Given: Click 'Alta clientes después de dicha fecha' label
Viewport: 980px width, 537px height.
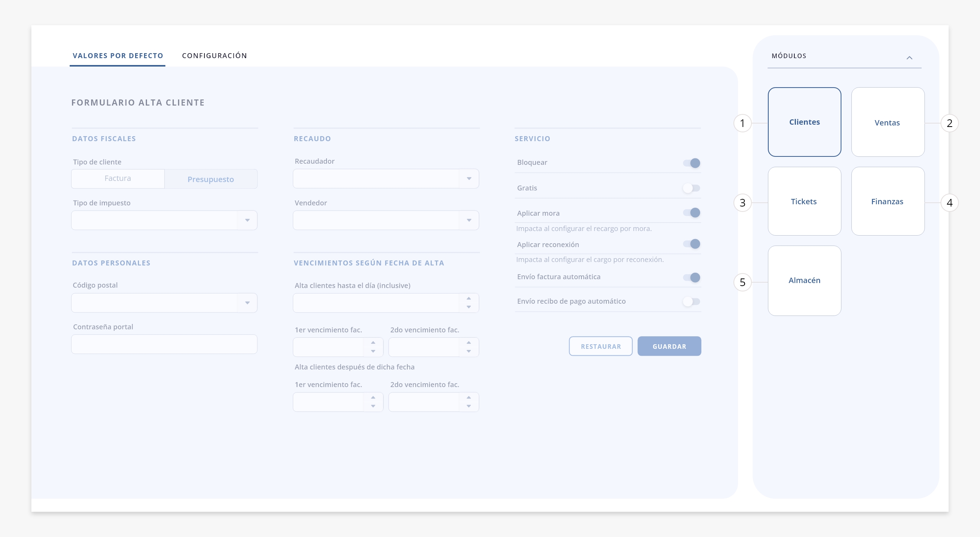Looking at the screenshot, I should pyautogui.click(x=354, y=367).
